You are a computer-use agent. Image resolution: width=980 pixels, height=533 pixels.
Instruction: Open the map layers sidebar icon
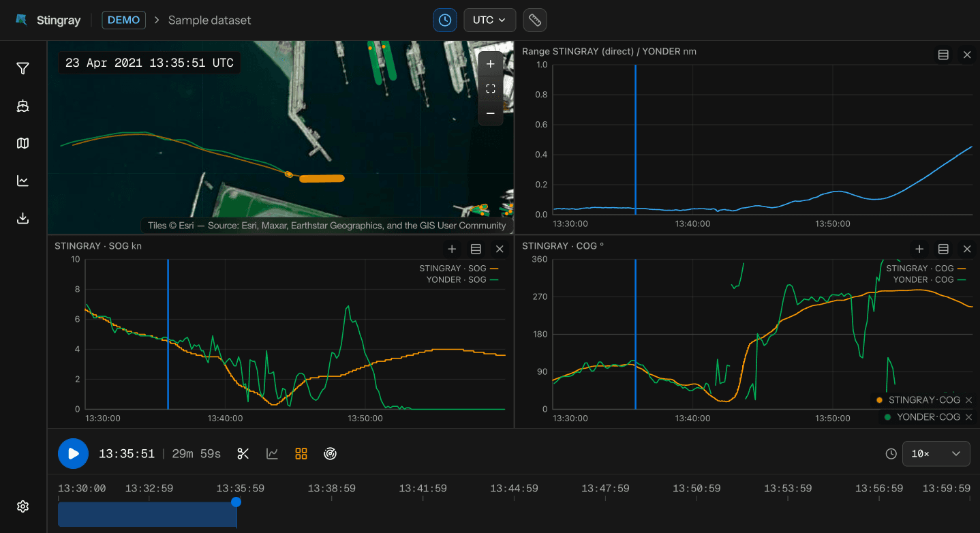pyautogui.click(x=23, y=143)
